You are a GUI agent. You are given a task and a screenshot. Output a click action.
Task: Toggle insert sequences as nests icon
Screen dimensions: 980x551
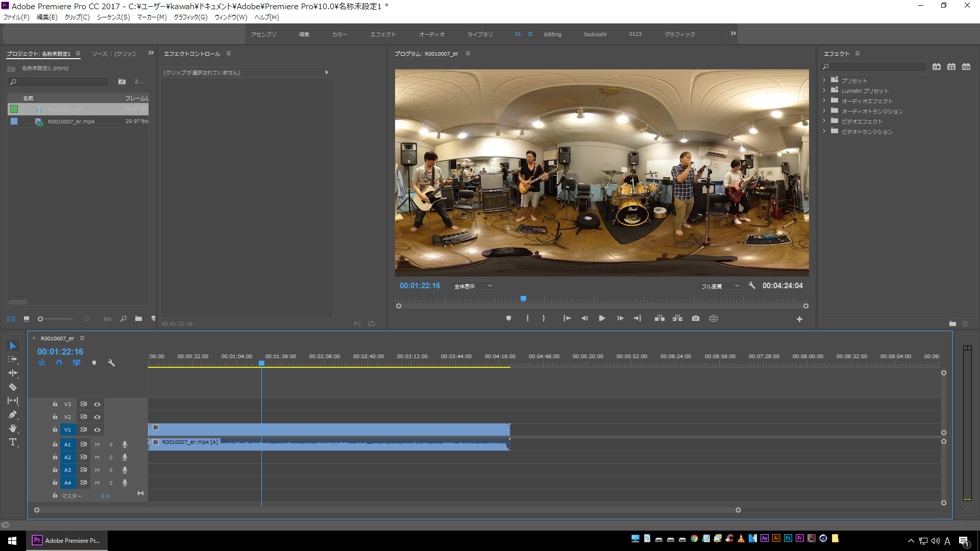click(x=42, y=363)
